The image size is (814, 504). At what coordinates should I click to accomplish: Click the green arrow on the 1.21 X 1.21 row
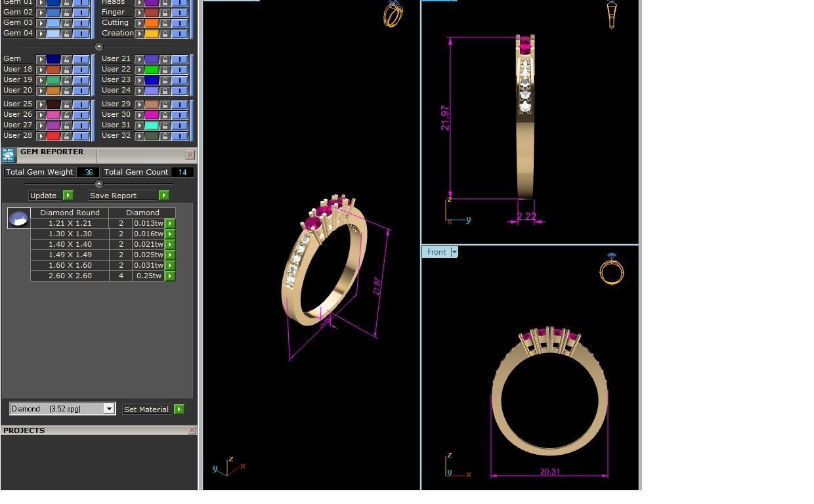tap(170, 223)
